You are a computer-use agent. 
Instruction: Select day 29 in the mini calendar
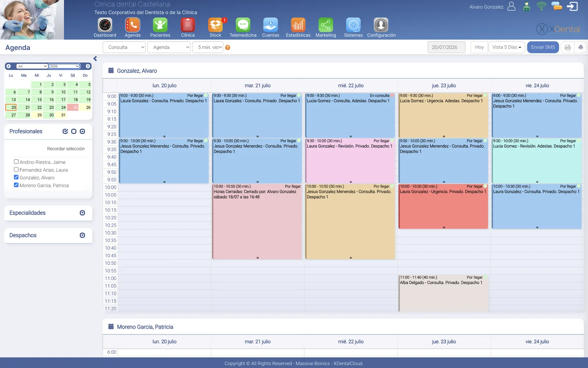click(x=37, y=115)
